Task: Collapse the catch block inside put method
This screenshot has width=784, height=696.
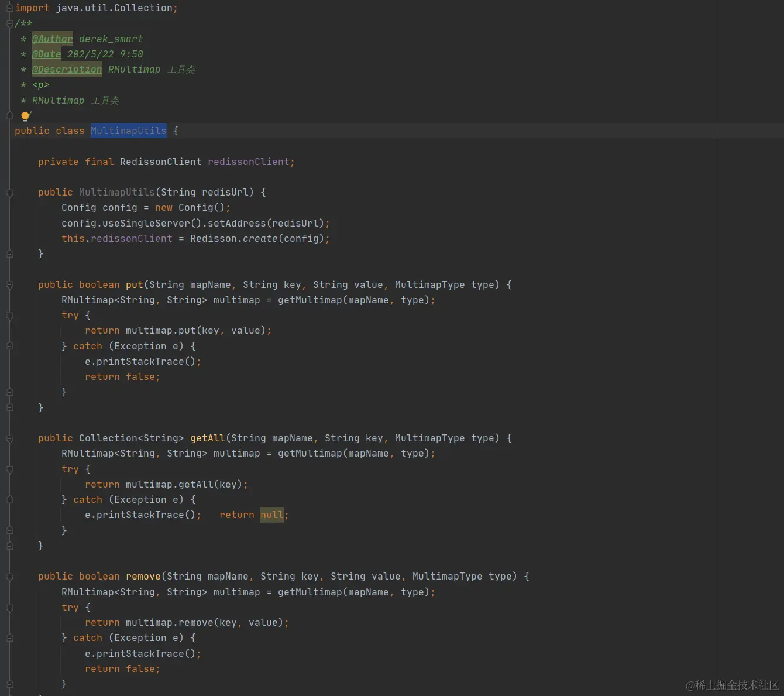Action: click(9, 347)
